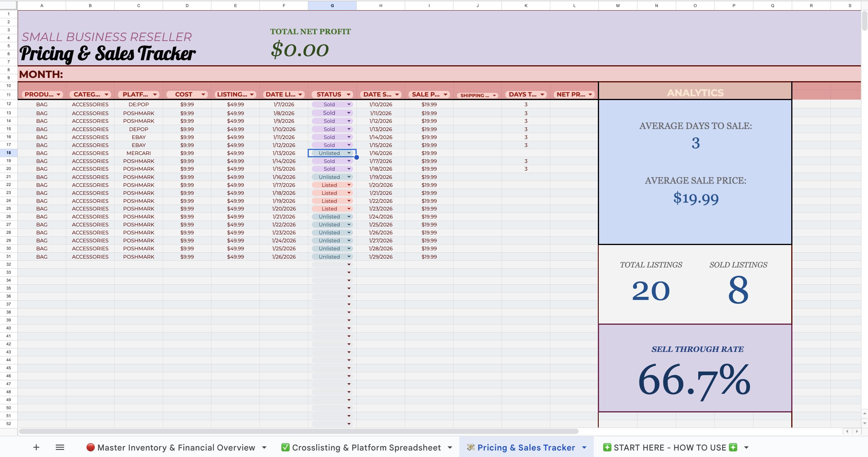Open DAYS T... column filter arrow
The width and height of the screenshot is (868, 457).
tap(542, 95)
